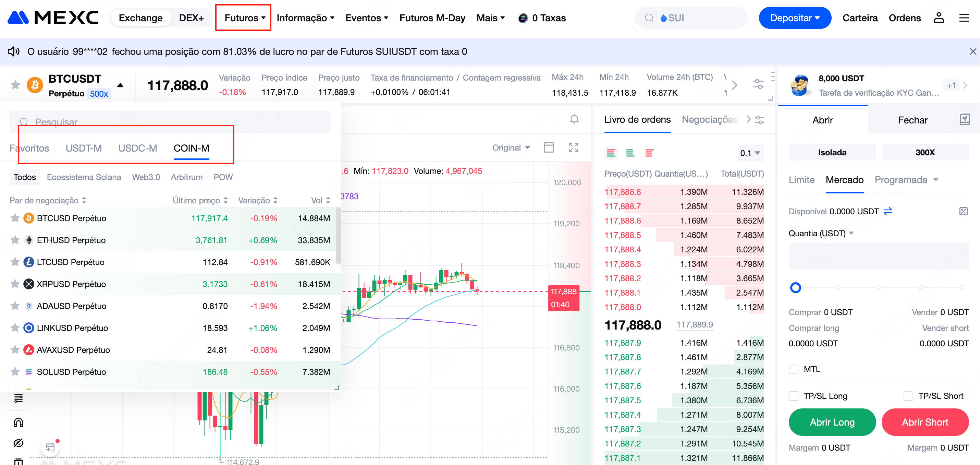
Task: Select the Negociações tab
Action: tap(710, 120)
